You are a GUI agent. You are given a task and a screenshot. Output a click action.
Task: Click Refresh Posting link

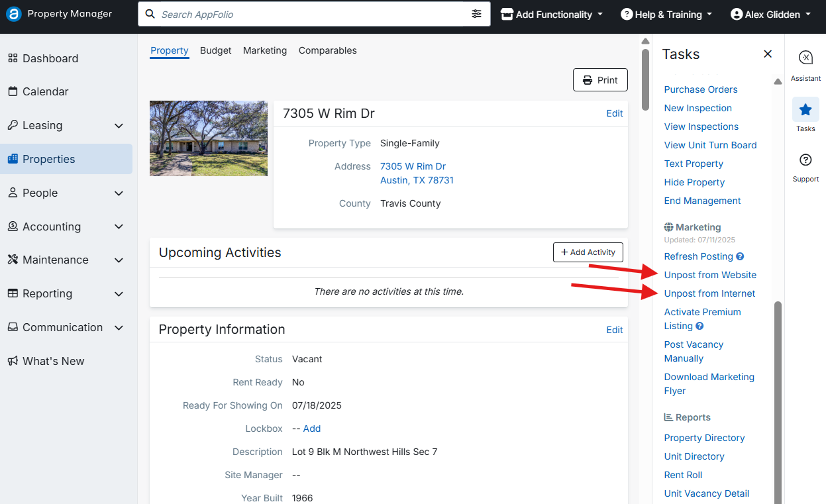click(699, 256)
